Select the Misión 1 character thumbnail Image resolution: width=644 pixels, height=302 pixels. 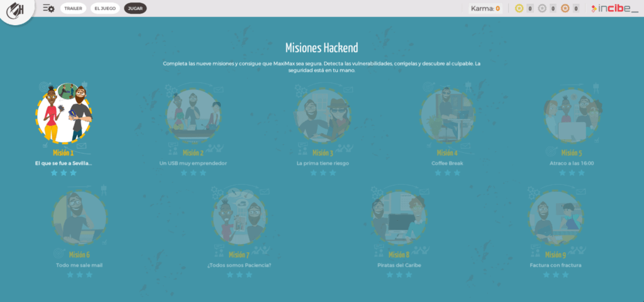pyautogui.click(x=64, y=115)
